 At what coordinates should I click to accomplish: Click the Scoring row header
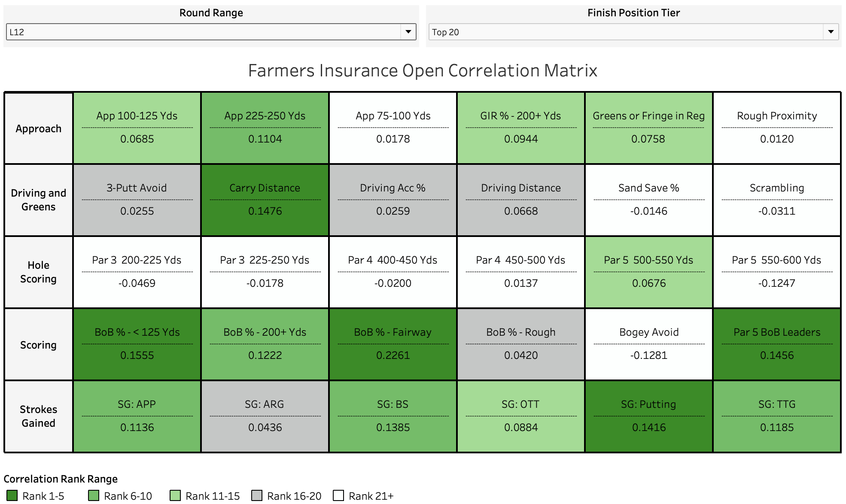pos(39,344)
